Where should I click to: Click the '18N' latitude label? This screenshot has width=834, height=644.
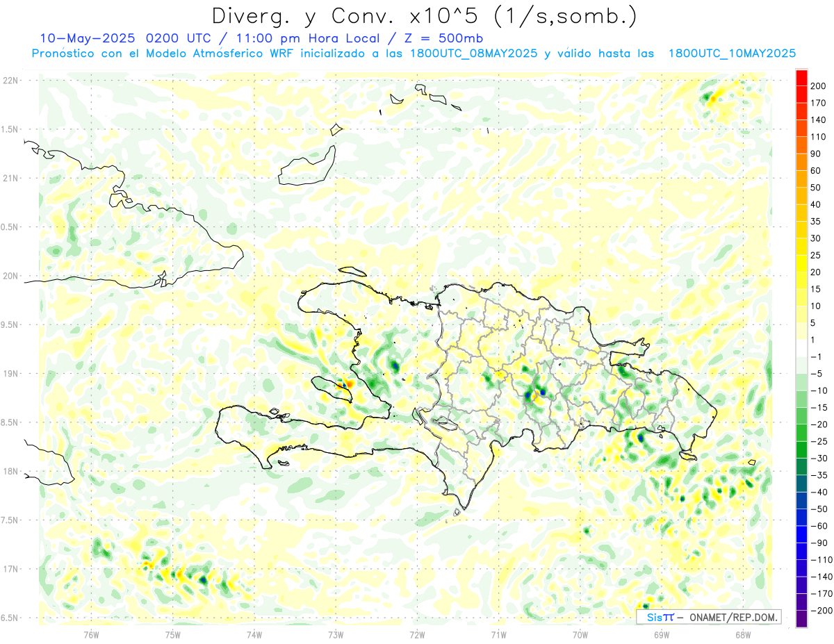click(11, 472)
